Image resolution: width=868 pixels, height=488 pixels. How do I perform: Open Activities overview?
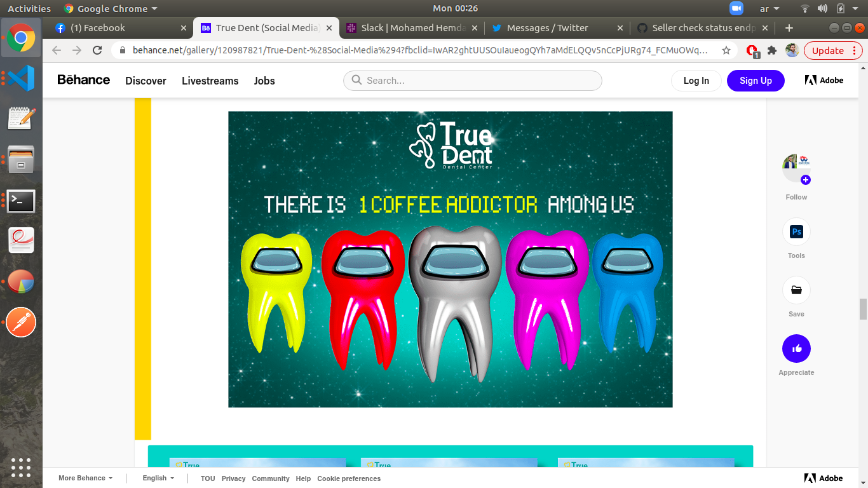pos(29,8)
